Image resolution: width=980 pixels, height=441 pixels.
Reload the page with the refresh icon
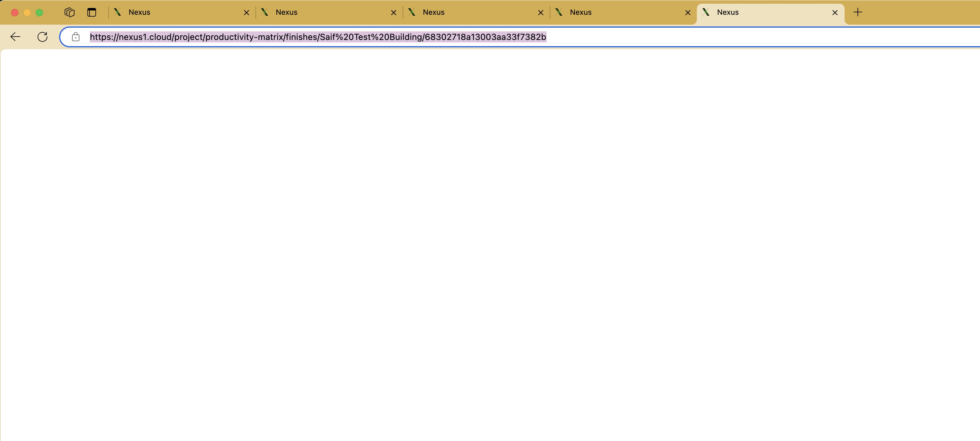(42, 37)
